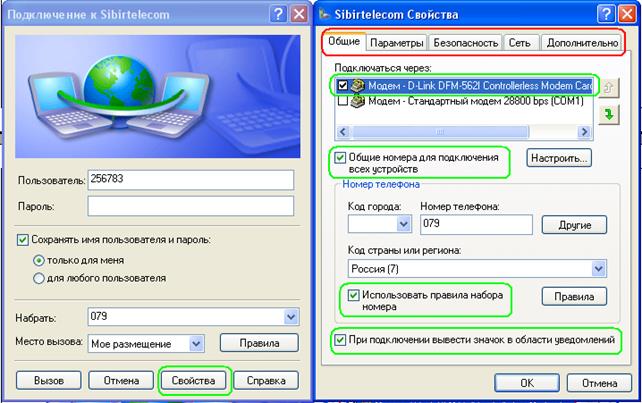The height and width of the screenshot is (403, 642).
Task: Click the Другие button
Action: coord(574,225)
